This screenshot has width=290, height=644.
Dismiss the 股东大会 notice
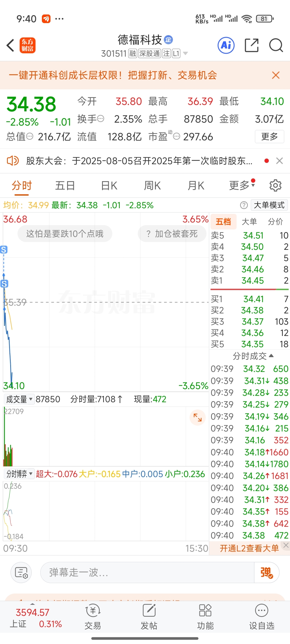tap(280, 161)
